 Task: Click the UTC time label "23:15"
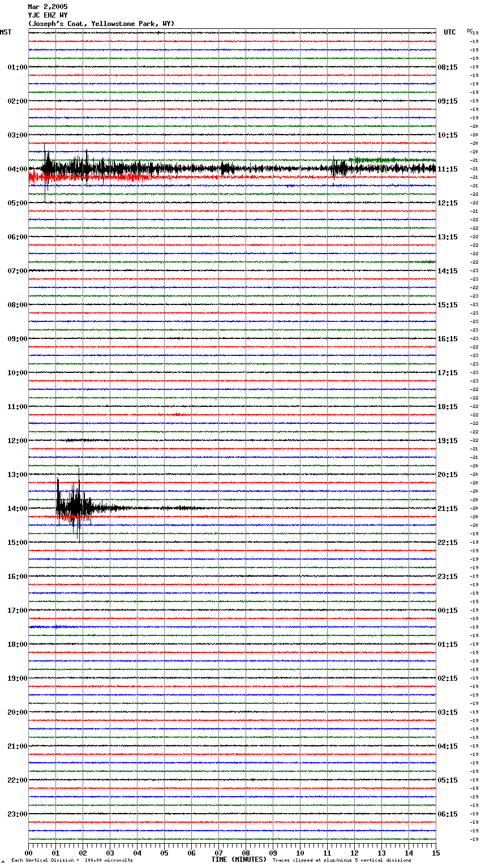point(448,577)
